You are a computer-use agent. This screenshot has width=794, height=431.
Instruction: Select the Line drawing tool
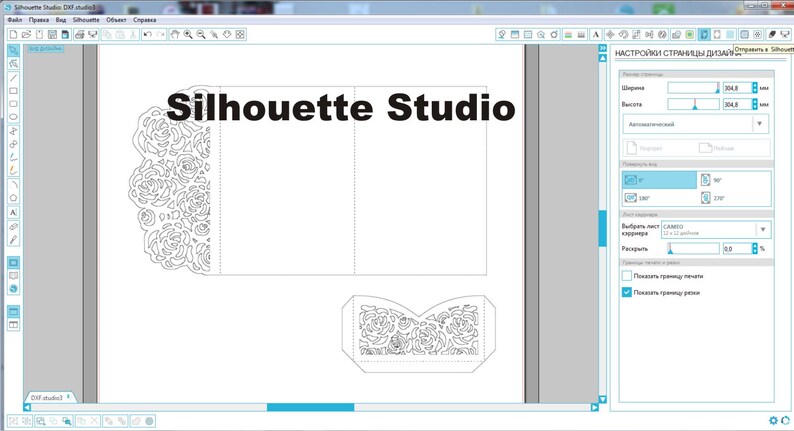[x=14, y=78]
